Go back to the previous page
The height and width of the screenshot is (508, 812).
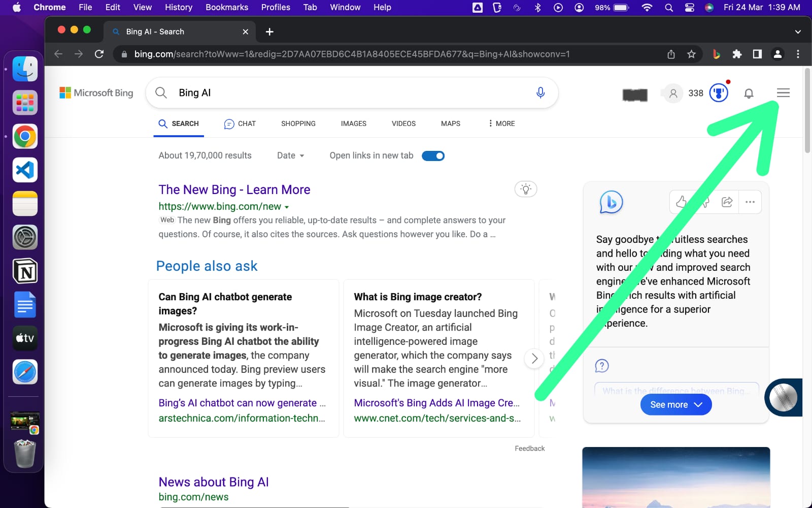click(x=58, y=54)
